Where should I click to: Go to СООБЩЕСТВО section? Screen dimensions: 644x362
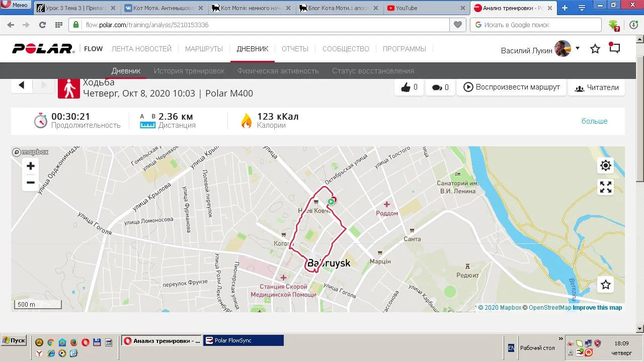346,49
